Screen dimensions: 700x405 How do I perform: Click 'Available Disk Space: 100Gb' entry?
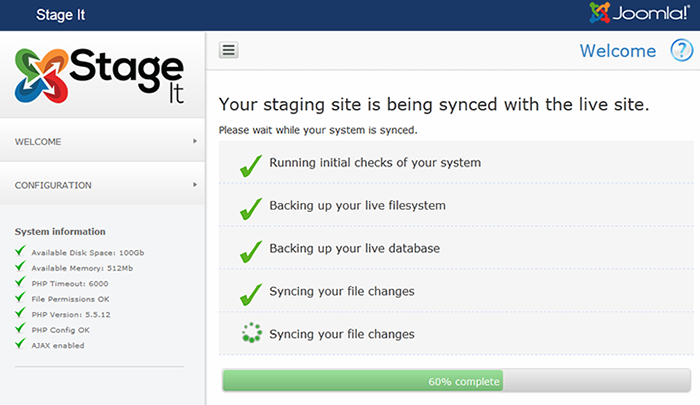tap(88, 253)
